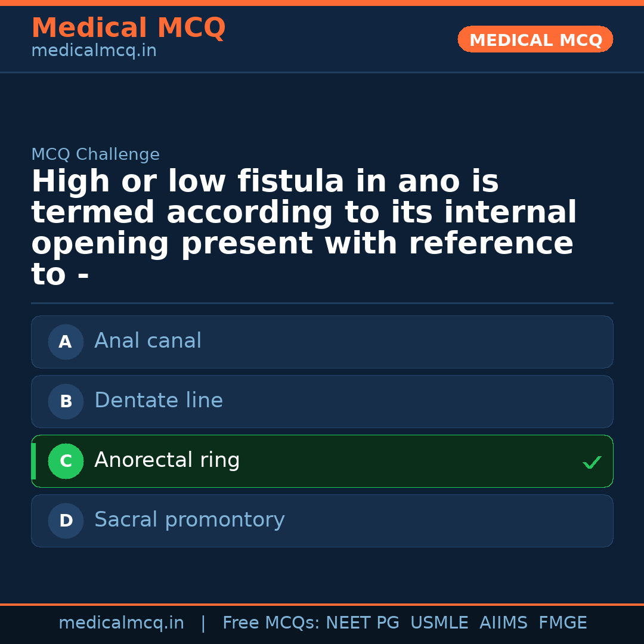This screenshot has height=644, width=644.
Task: Click the green checkmark on Anorectal ring
Action: [592, 462]
